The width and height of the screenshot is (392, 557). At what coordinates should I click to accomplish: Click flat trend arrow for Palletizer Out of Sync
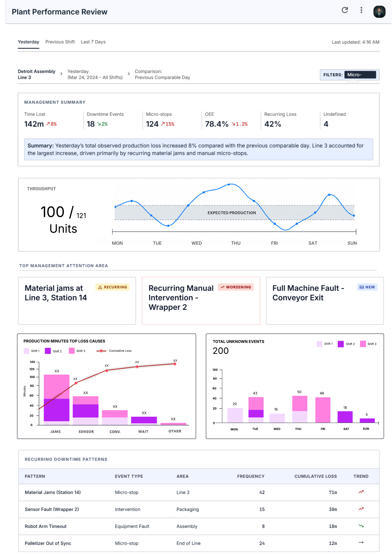361,542
